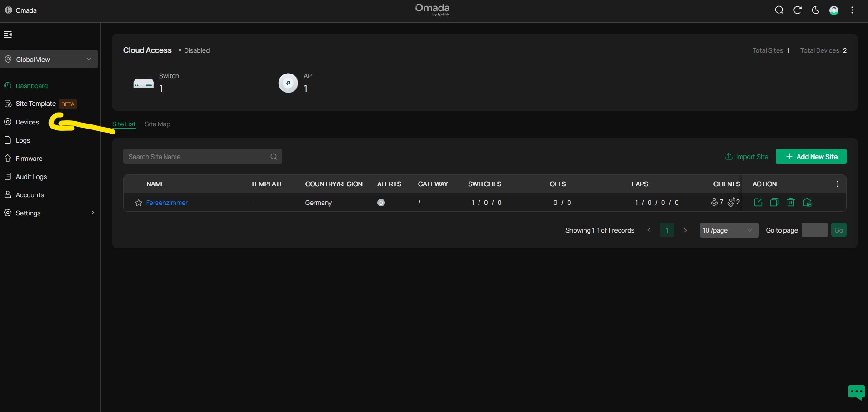Image resolution: width=868 pixels, height=412 pixels.
Task: Switch to the Site Map tab
Action: tap(157, 124)
